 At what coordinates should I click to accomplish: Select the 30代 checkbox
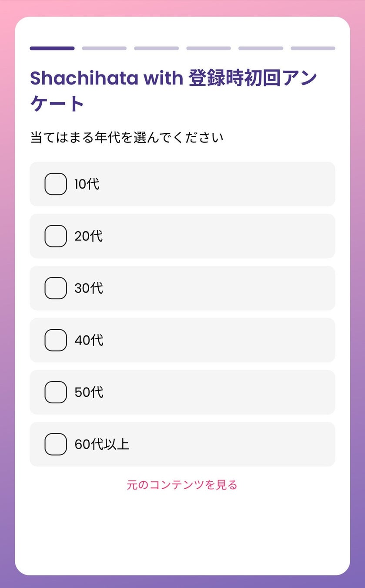tap(56, 288)
